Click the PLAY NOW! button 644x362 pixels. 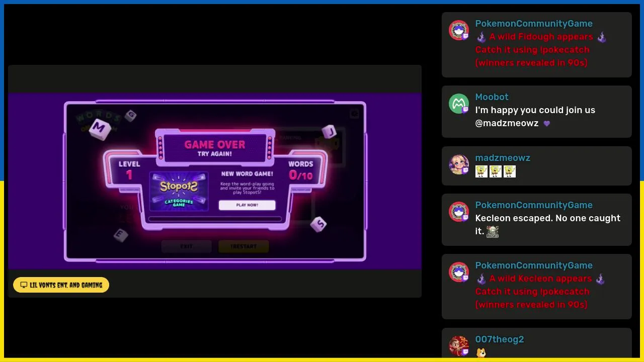247,205
